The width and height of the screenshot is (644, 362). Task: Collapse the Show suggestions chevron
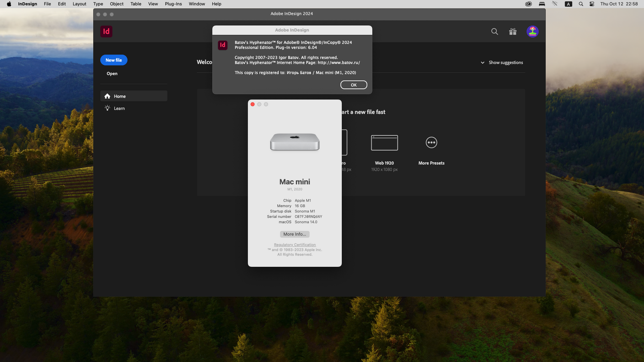[483, 63]
